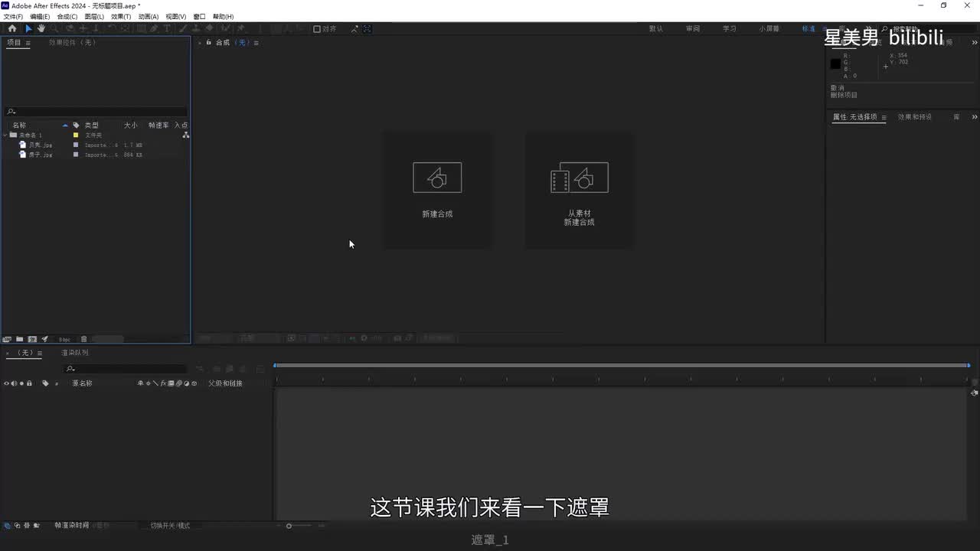
Task: Select the Type (T) tool
Action: coord(167,28)
